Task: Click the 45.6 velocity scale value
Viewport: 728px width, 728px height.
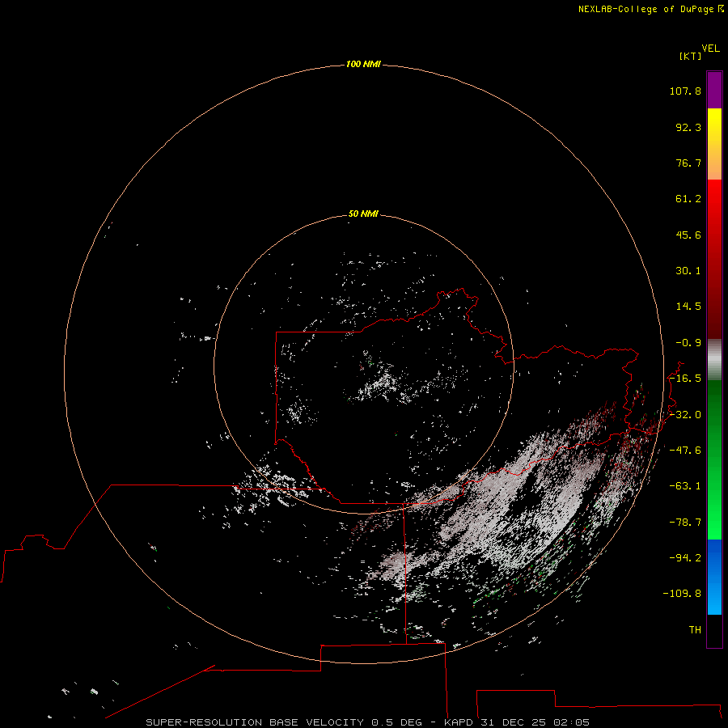Action: 688,235
